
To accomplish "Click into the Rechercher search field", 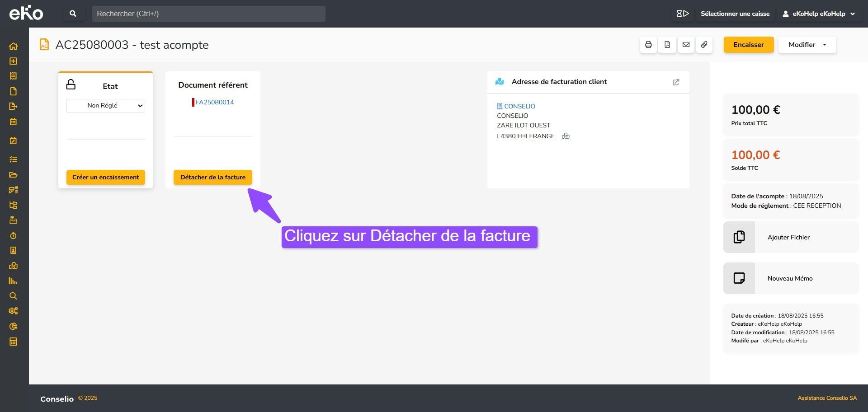I will point(208,14).
